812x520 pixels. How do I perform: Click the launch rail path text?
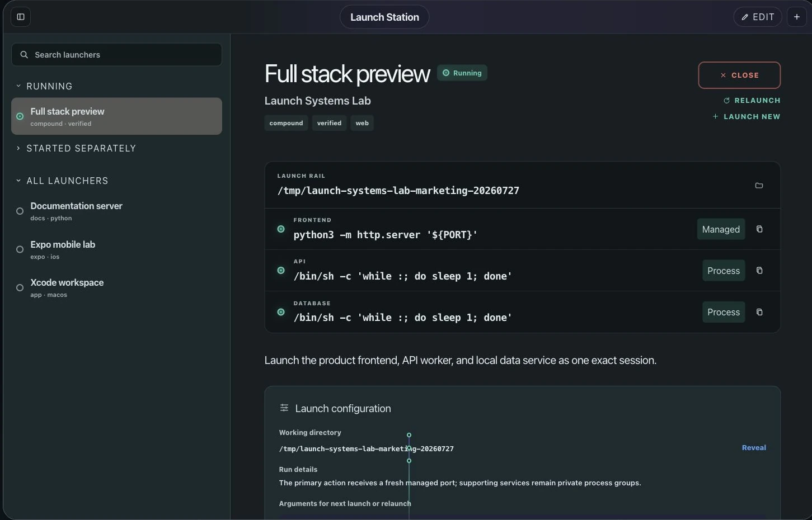coord(398,191)
